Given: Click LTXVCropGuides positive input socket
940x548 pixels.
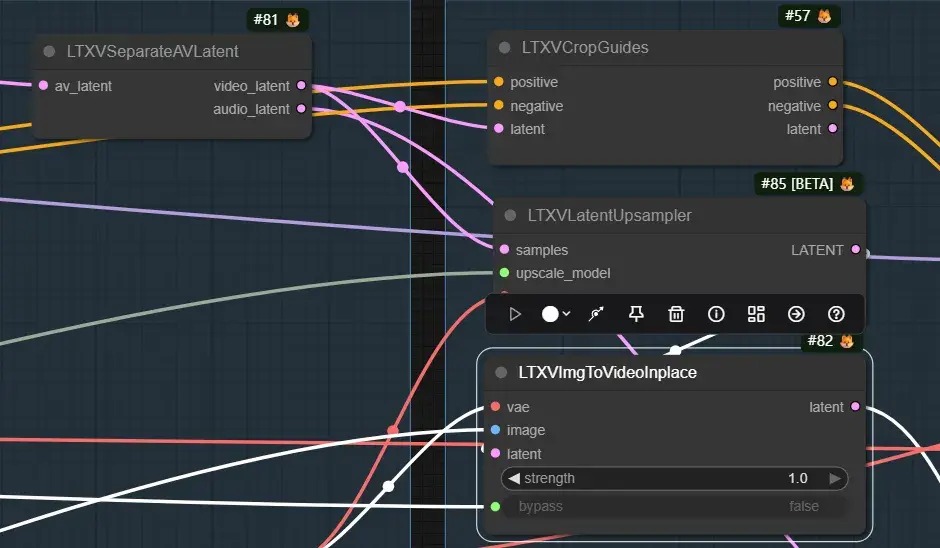Looking at the screenshot, I should point(499,82).
